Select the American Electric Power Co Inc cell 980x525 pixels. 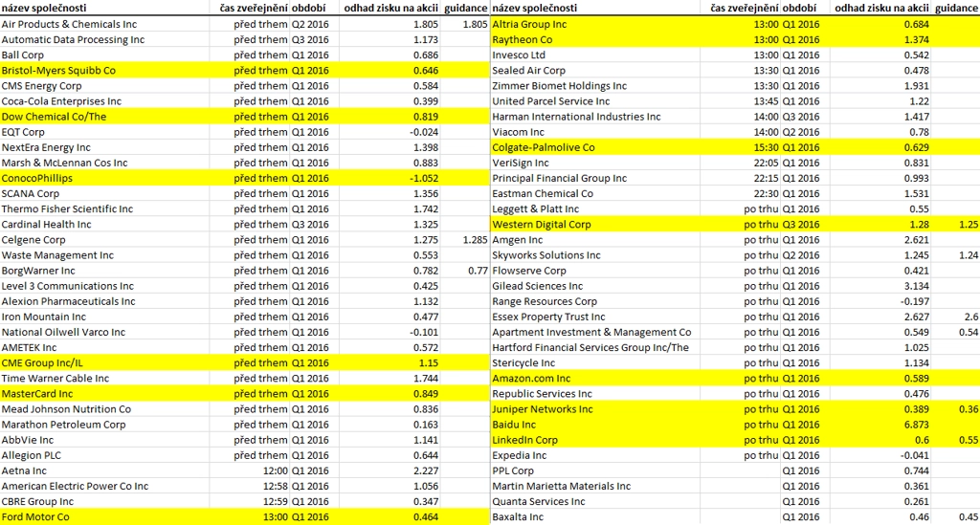[x=105, y=486]
